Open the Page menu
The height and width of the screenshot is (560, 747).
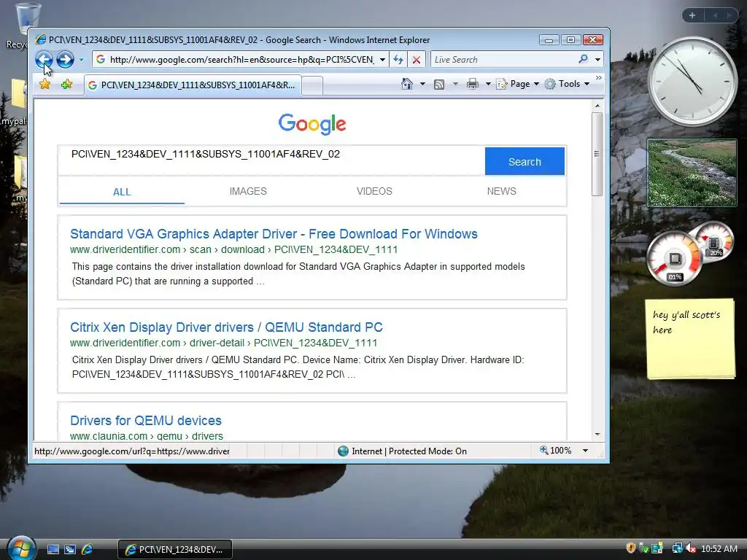pos(518,84)
